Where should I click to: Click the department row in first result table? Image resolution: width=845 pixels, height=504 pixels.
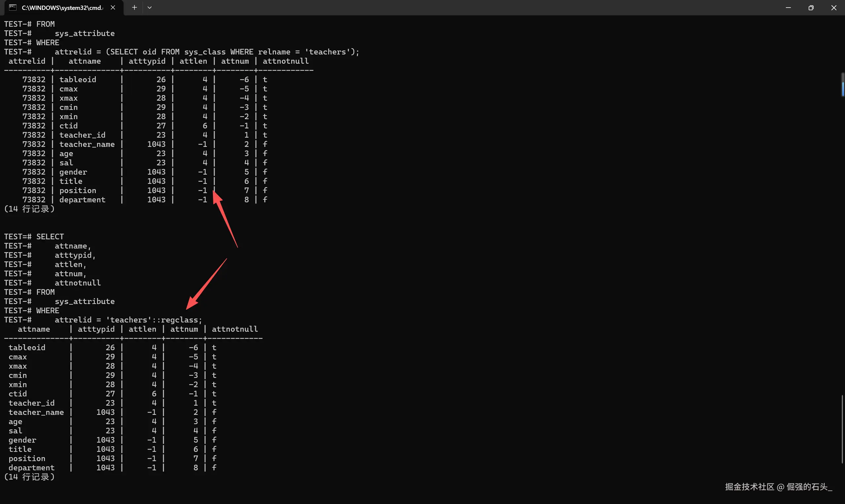pos(82,200)
